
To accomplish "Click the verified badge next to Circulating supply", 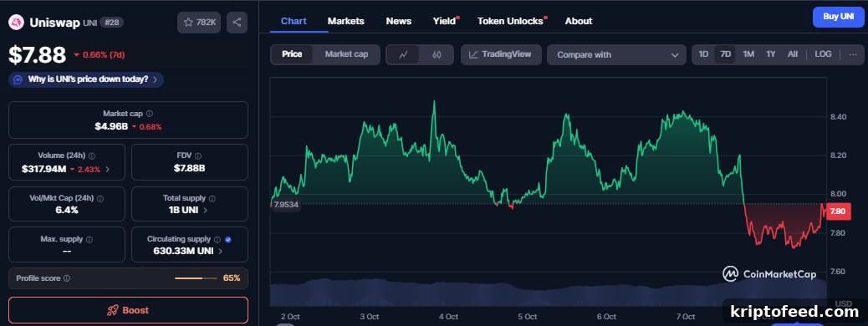I will click(x=228, y=240).
